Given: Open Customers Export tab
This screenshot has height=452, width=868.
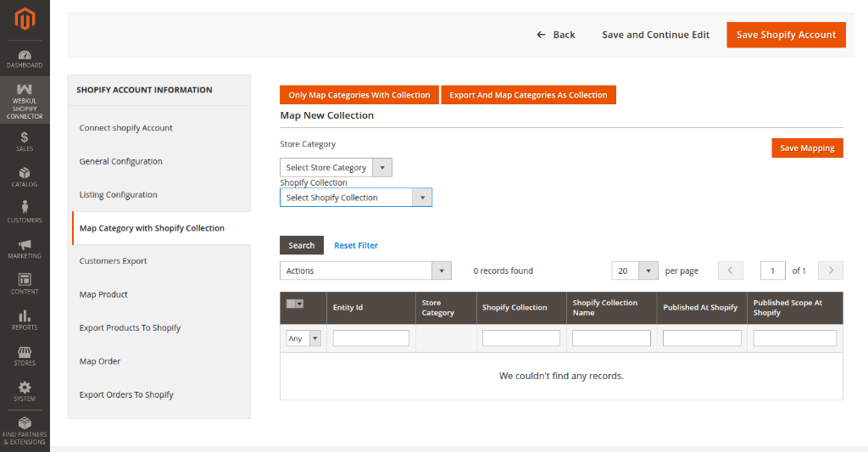Looking at the screenshot, I should point(113,261).
